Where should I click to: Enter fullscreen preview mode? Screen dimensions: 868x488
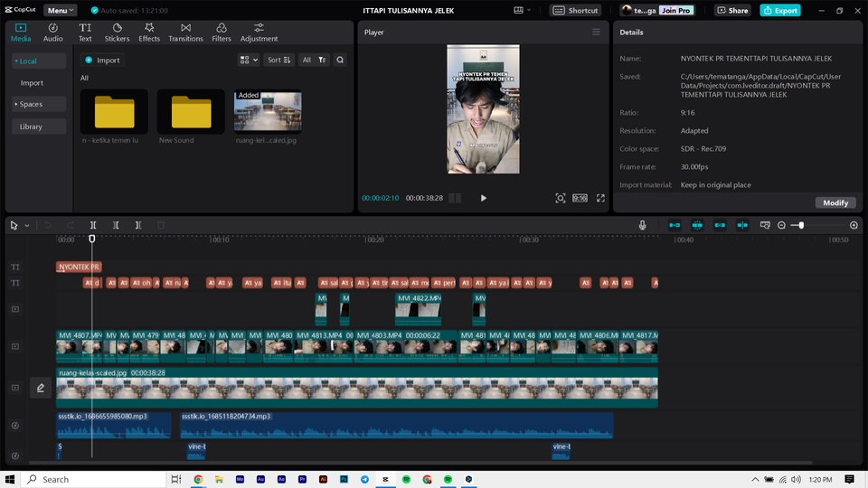[600, 198]
